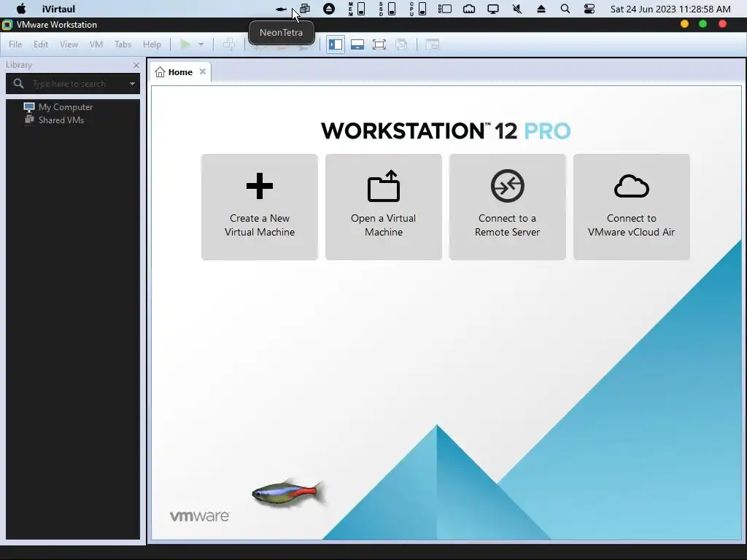Click Open a Virtual Machine tile

[384, 206]
